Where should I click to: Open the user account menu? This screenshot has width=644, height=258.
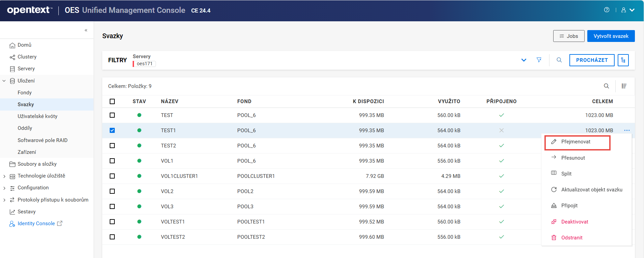pyautogui.click(x=628, y=10)
